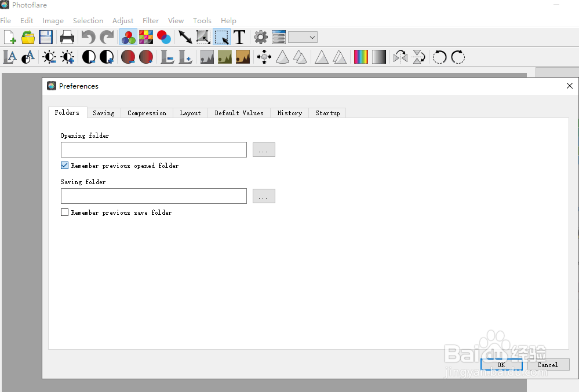Image resolution: width=579 pixels, height=392 pixels.
Task: Click the Print icon
Action: point(67,37)
